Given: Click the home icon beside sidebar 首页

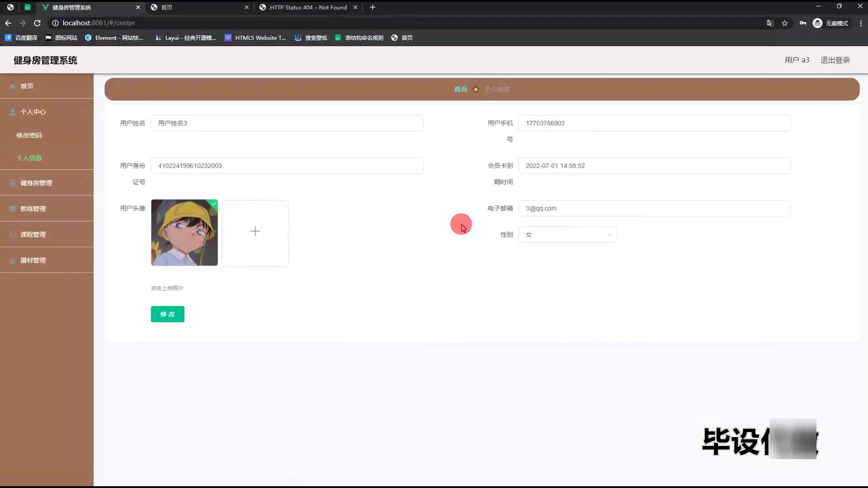Looking at the screenshot, I should pos(13,86).
